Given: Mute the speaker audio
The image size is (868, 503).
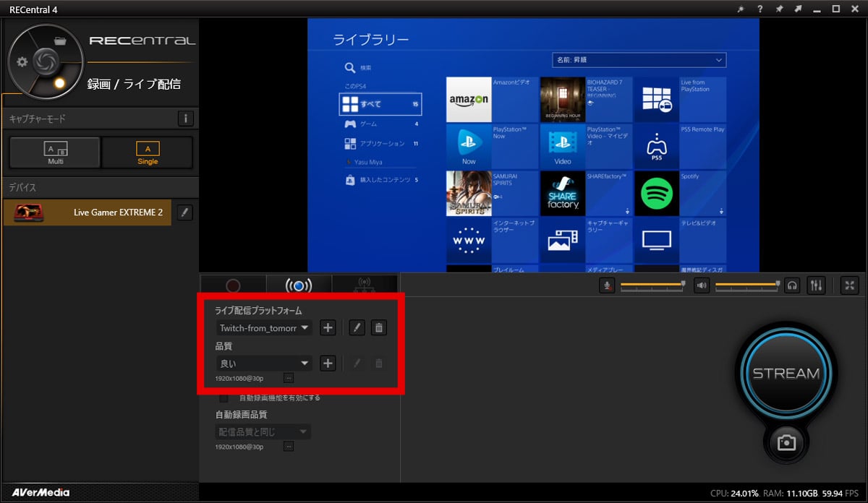Looking at the screenshot, I should (701, 285).
